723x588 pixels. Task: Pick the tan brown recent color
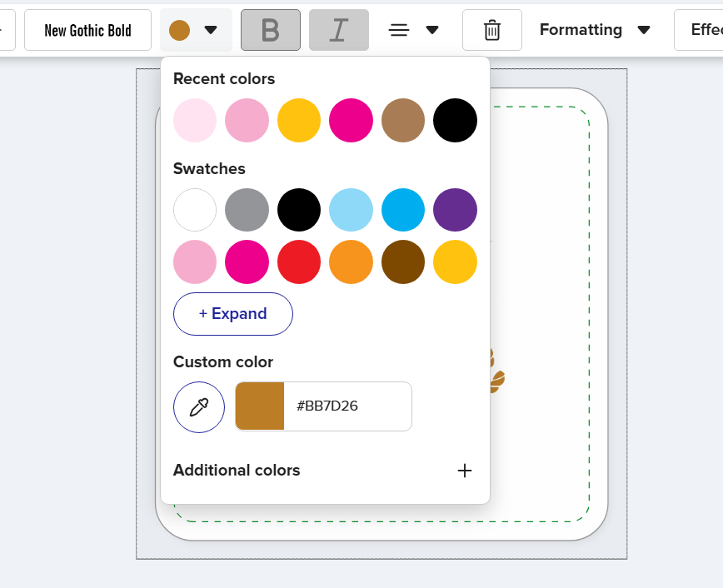pos(403,121)
